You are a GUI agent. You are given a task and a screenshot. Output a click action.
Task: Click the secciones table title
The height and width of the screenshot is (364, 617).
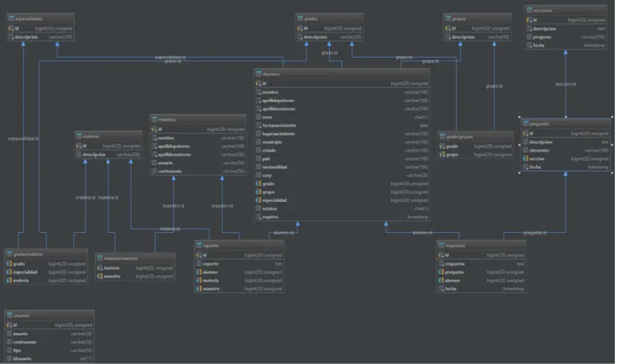542,10
